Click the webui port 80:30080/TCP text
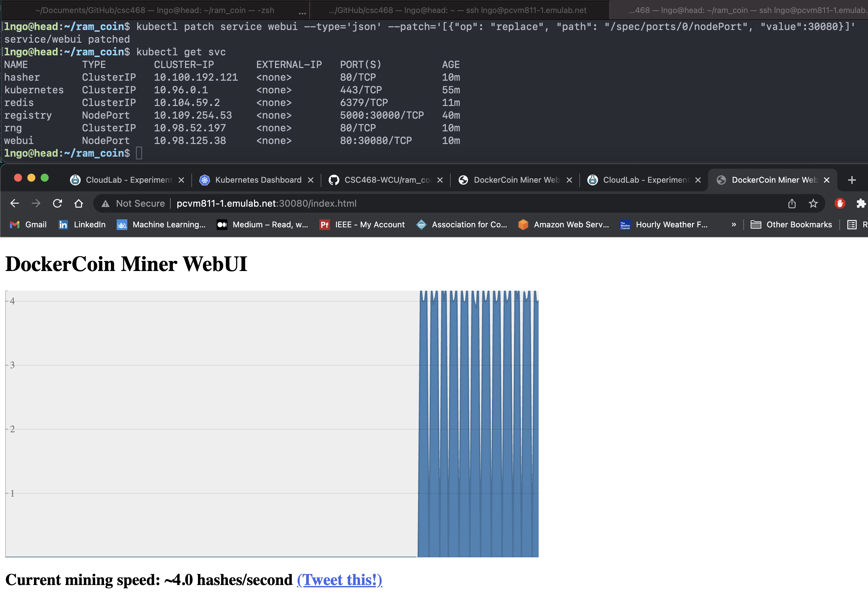The height and width of the screenshot is (600, 868). click(x=376, y=141)
